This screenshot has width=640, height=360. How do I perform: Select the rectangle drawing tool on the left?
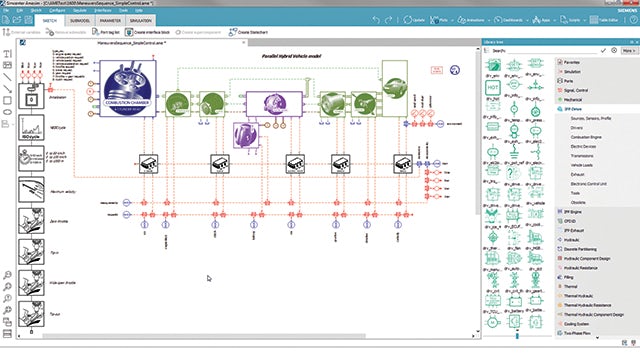[x=7, y=100]
